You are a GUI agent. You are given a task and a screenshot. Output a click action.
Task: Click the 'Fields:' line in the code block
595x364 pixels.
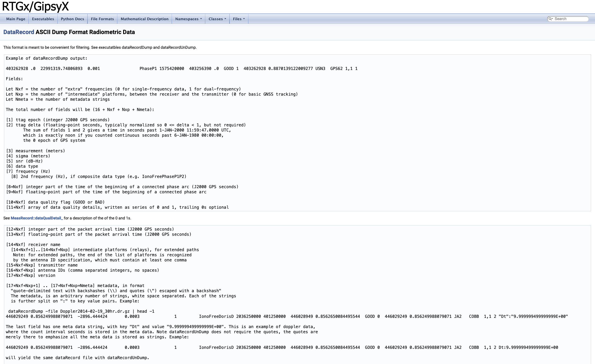(14, 79)
